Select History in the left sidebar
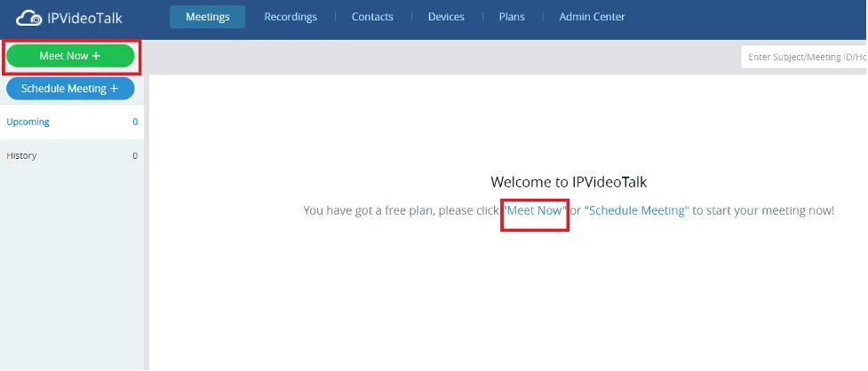Image resolution: width=868 pixels, height=371 pixels. click(22, 156)
